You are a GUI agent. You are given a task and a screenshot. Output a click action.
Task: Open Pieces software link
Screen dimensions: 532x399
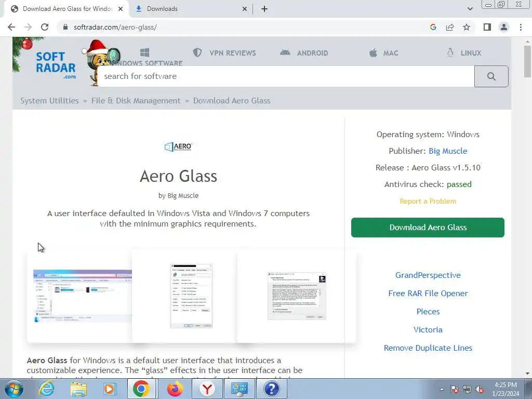point(428,312)
